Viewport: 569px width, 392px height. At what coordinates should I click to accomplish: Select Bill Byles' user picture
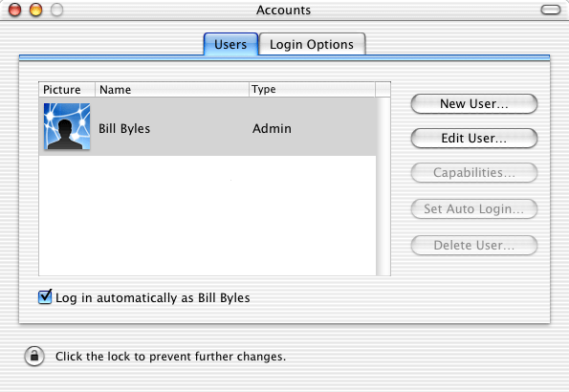pos(67,126)
